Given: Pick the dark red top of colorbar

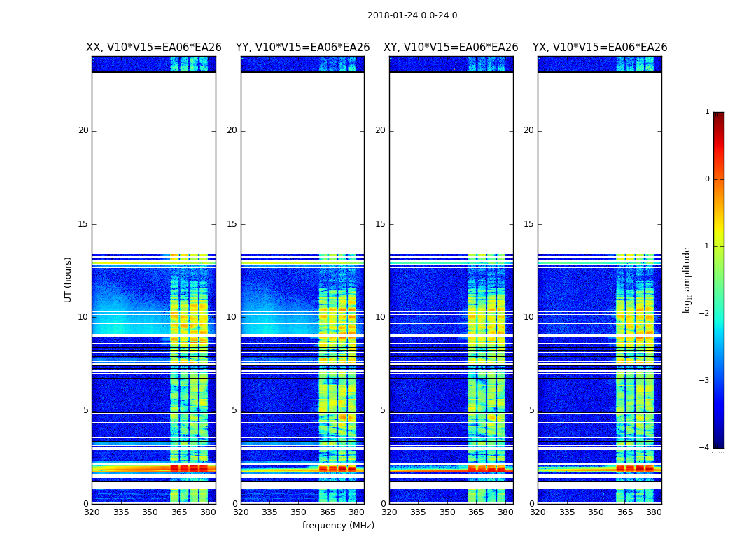Looking at the screenshot, I should [718, 115].
